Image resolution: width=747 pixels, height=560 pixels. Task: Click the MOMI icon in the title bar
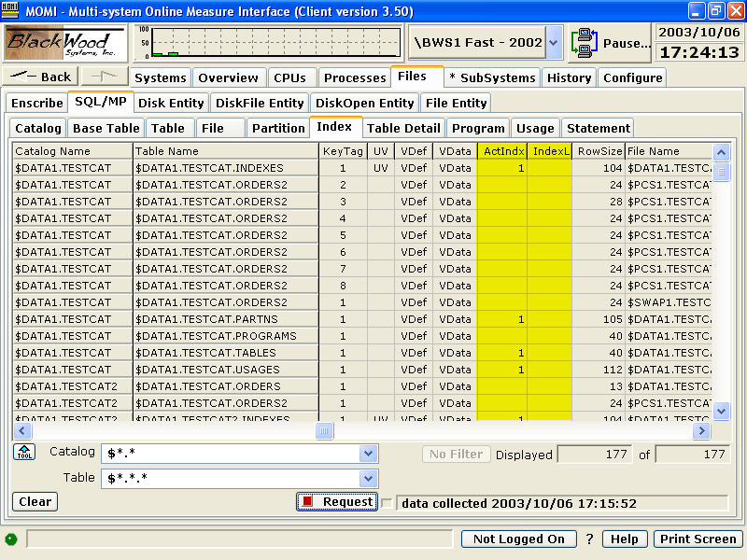tap(10, 10)
